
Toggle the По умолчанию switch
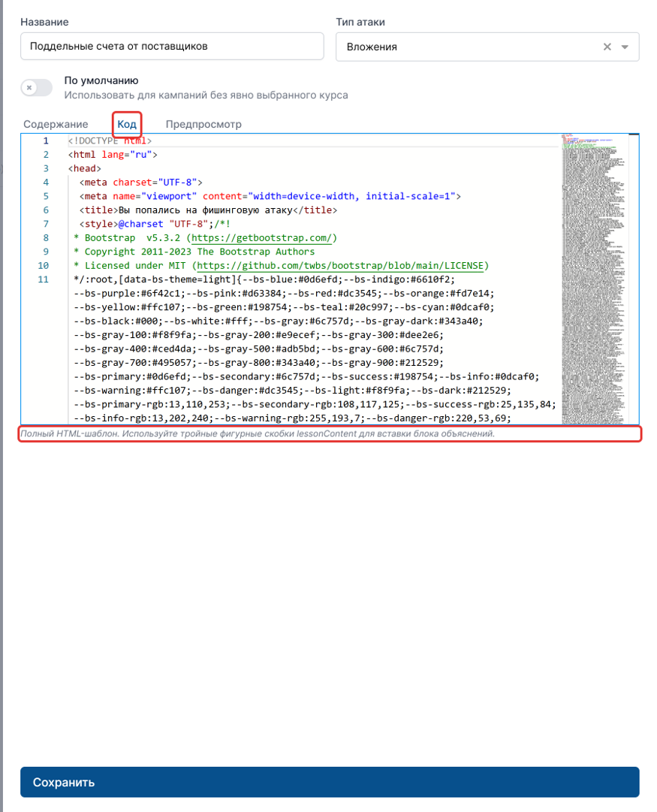(37, 88)
